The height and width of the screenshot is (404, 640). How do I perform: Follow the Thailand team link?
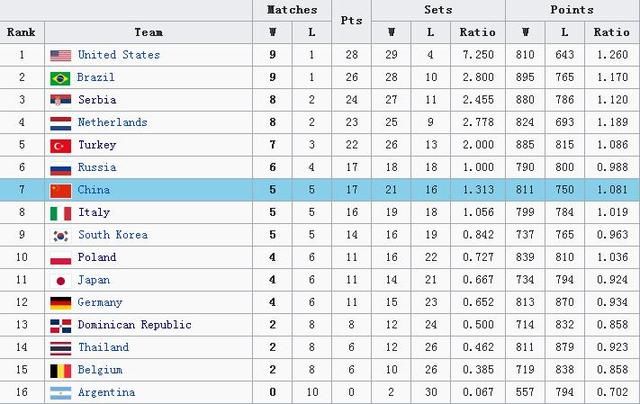(x=103, y=347)
